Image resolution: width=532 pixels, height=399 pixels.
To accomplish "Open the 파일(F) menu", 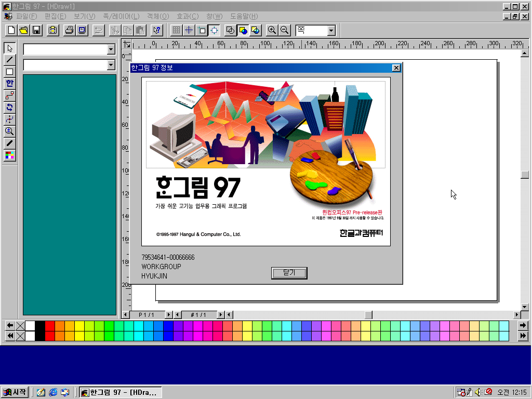I will [26, 16].
